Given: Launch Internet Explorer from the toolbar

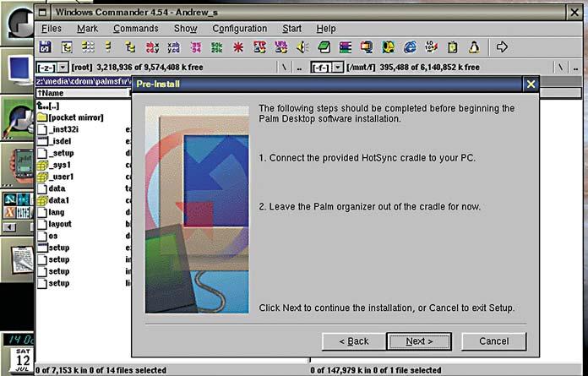Looking at the screenshot, I should (410, 47).
